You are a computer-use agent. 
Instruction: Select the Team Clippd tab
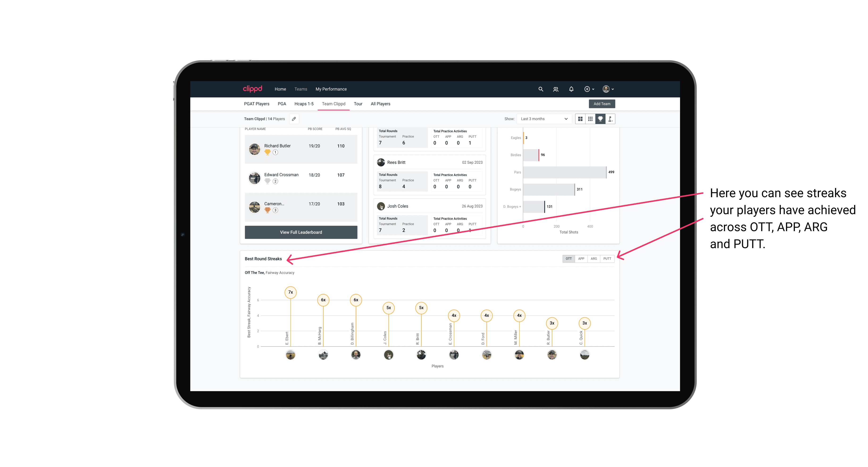(x=334, y=104)
